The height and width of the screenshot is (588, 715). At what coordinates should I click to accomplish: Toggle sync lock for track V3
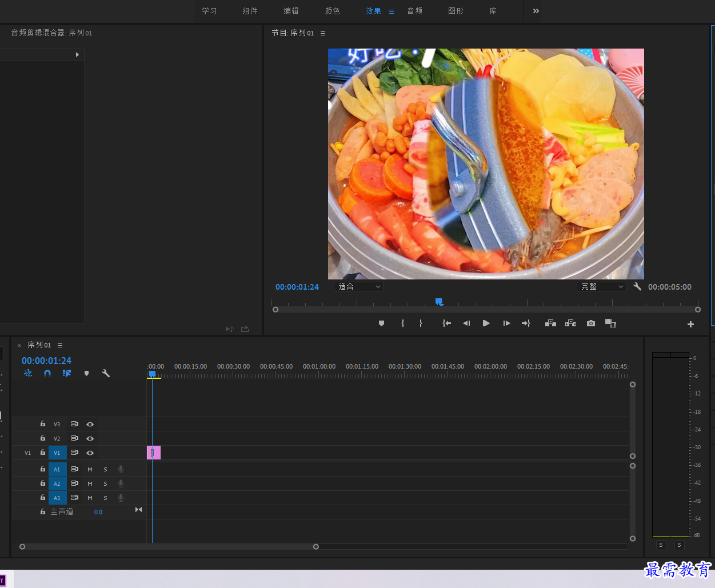pyautogui.click(x=75, y=424)
